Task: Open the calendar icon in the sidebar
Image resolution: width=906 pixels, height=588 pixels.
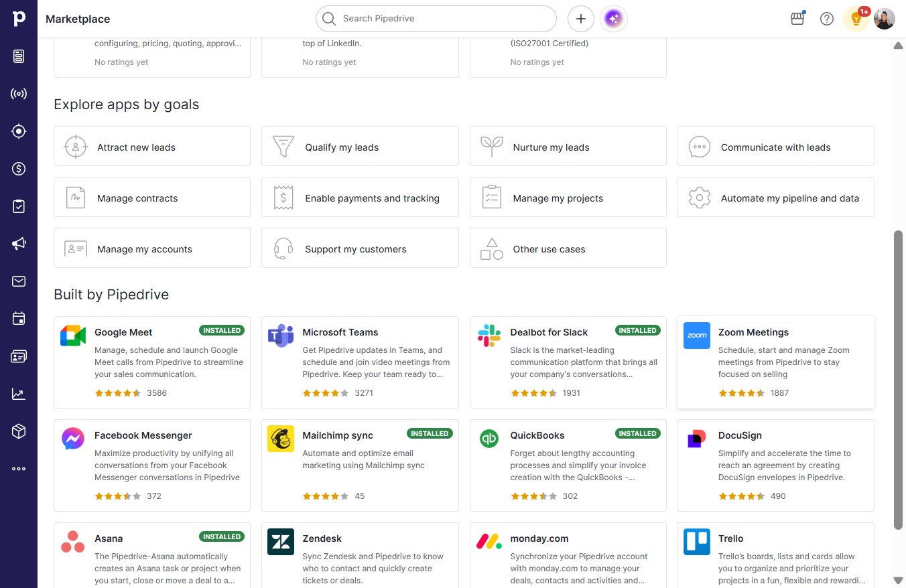Action: 19,319
